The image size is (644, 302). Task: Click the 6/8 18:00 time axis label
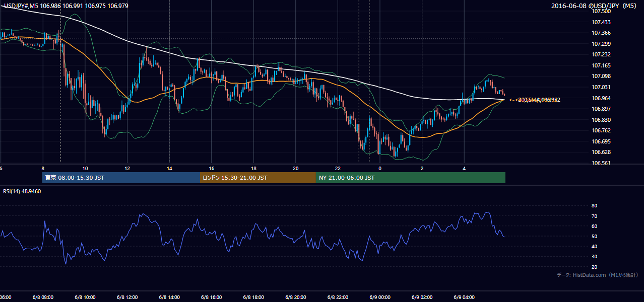click(253, 297)
